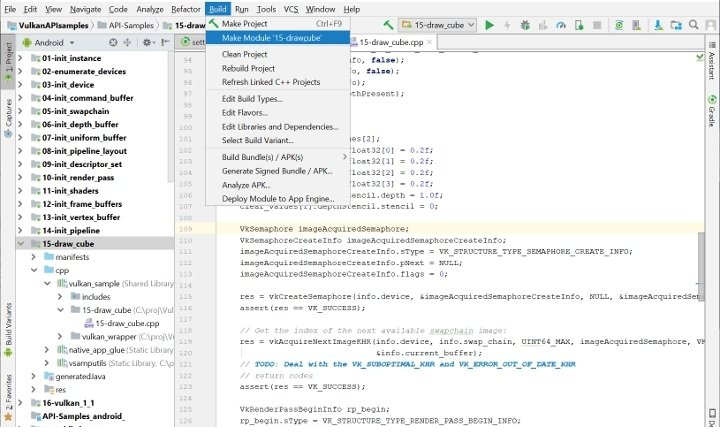Click the search magnifier icon in toolbar
This screenshot has width=720, height=444.
pos(696,23)
